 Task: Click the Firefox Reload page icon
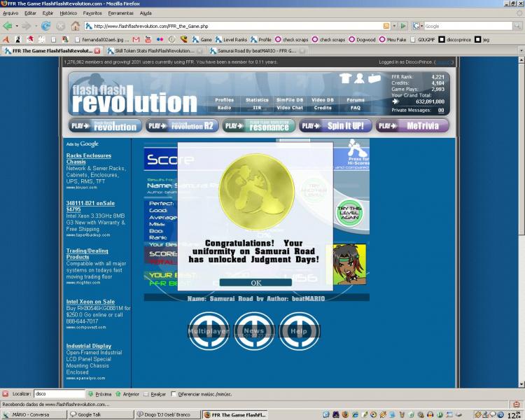[45, 26]
